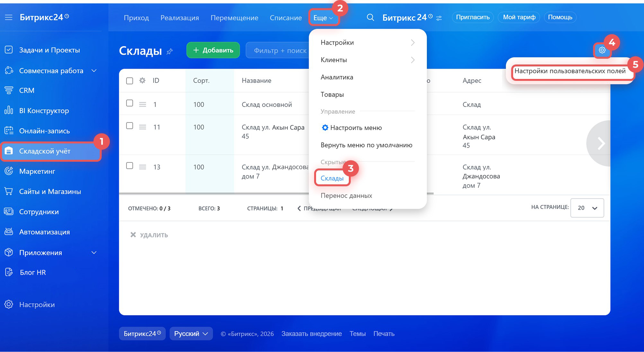The height and width of the screenshot is (352, 644).
Task: Click drag handle of row 13
Action: (x=143, y=167)
